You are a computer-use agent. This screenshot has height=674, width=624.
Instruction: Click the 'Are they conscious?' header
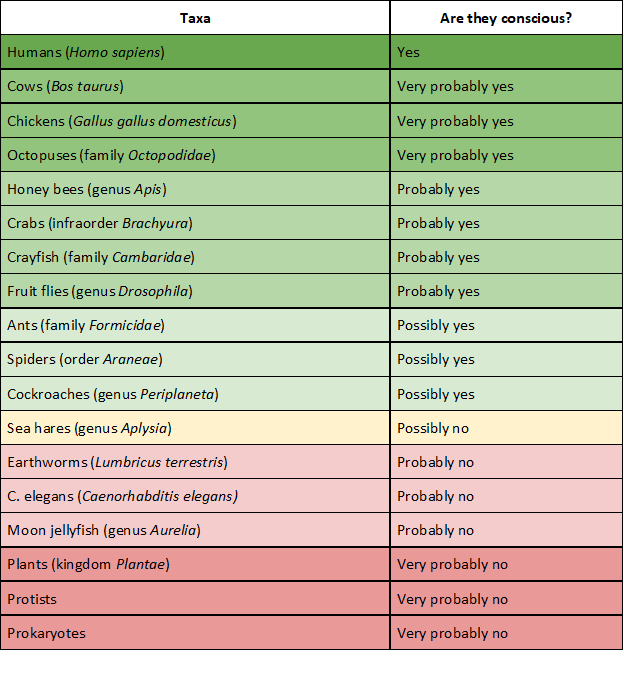pyautogui.click(x=506, y=18)
